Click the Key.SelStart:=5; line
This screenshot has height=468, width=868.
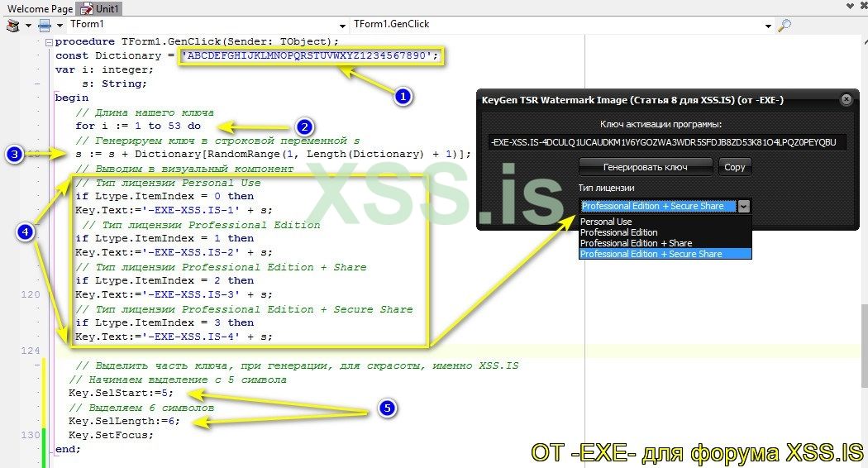click(x=121, y=393)
